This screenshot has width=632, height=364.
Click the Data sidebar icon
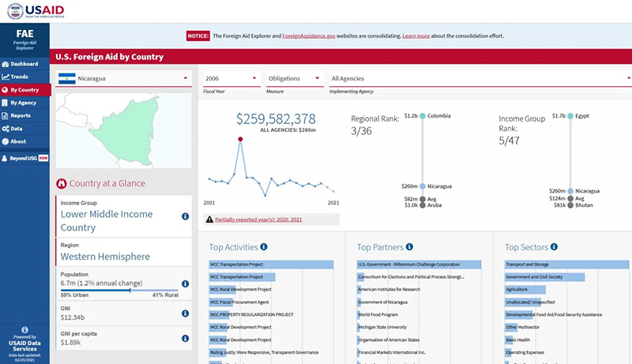pyautogui.click(x=6, y=128)
